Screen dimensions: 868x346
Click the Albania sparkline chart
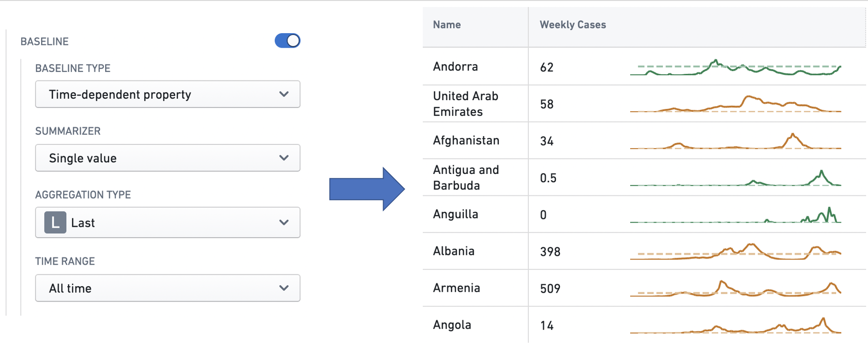(x=735, y=252)
